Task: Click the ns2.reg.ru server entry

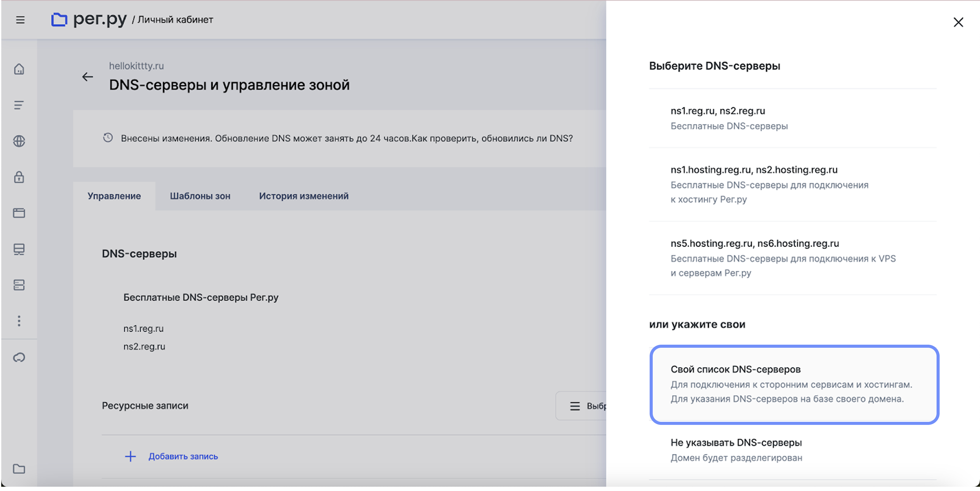Action: tap(144, 347)
